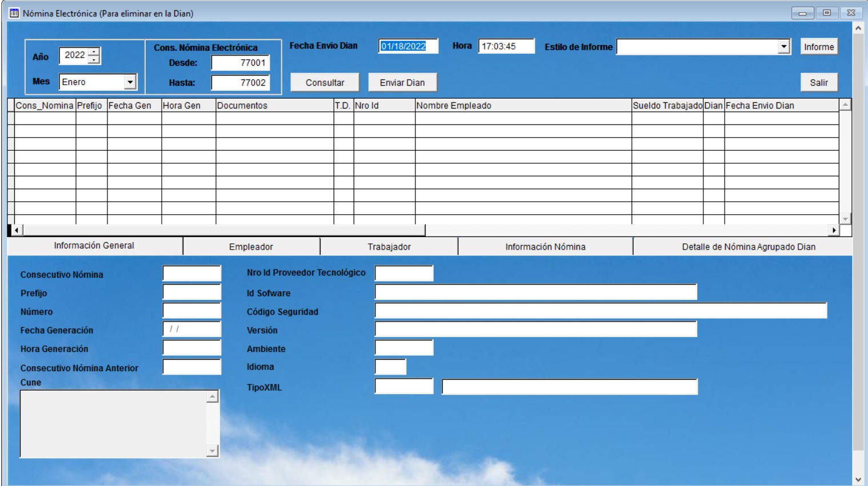Image resolution: width=868 pixels, height=486 pixels.
Task: Open the Trabajador tab
Action: click(x=389, y=247)
